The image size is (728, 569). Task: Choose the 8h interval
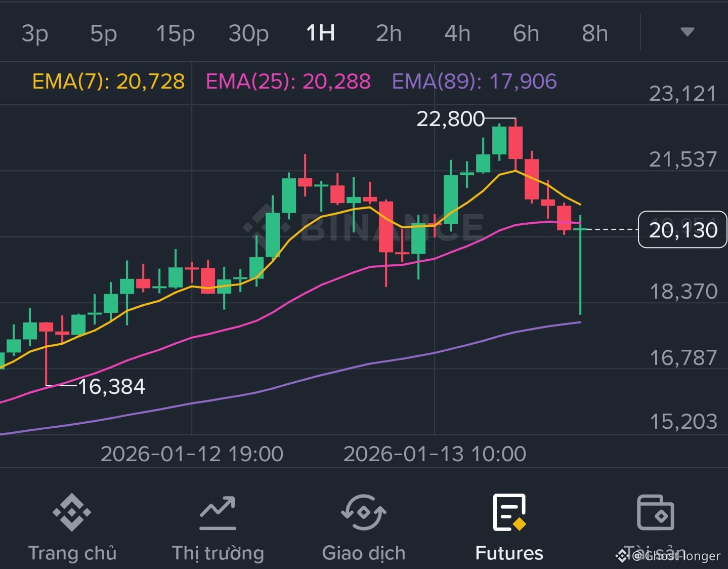595,33
